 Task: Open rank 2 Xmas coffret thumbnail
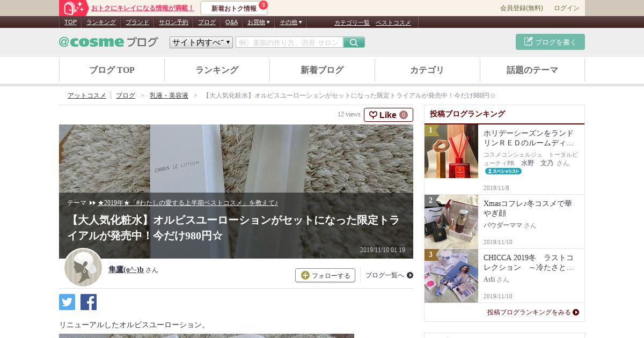[x=451, y=222]
